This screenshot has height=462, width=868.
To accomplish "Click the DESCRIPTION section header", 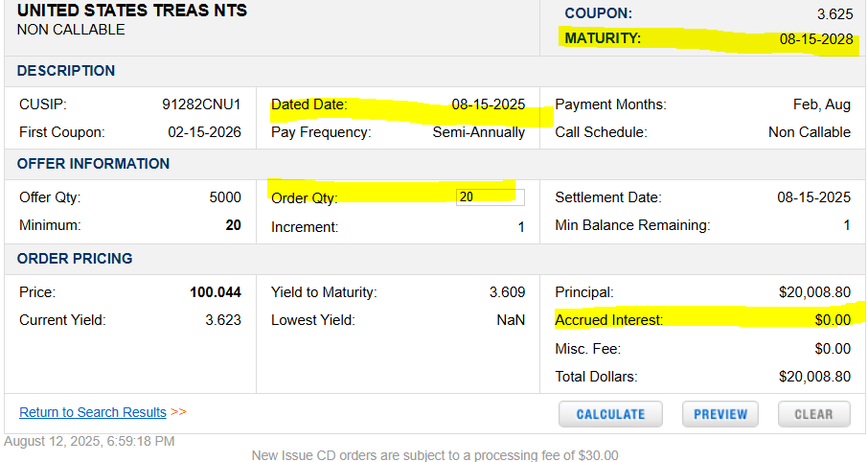I will (x=66, y=71).
